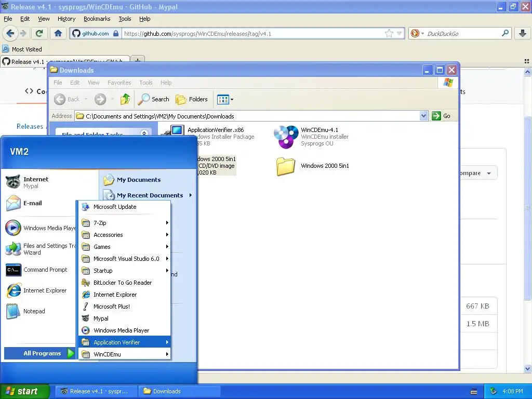This screenshot has height=399, width=532.
Task: Open Files and Settings Transfer Wizard
Action: (39, 249)
